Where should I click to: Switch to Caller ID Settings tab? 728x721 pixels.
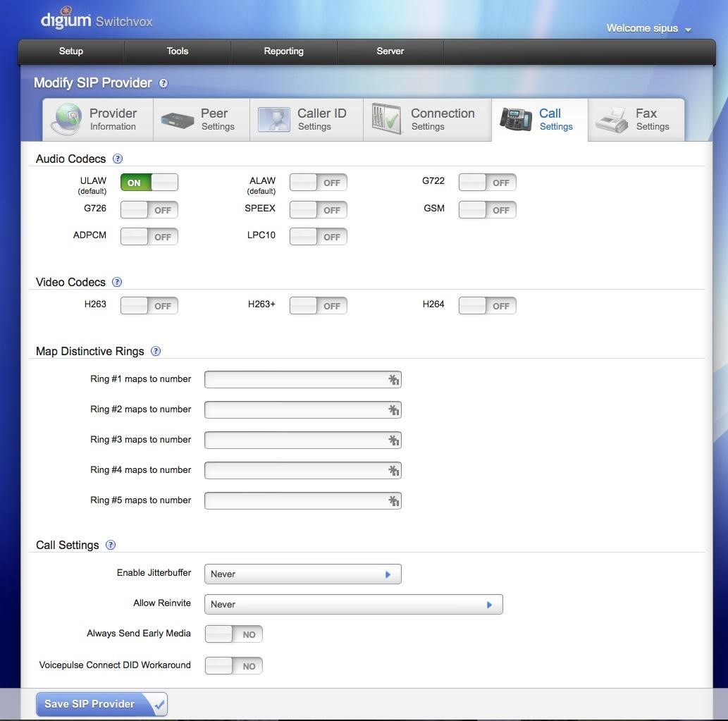tap(307, 119)
